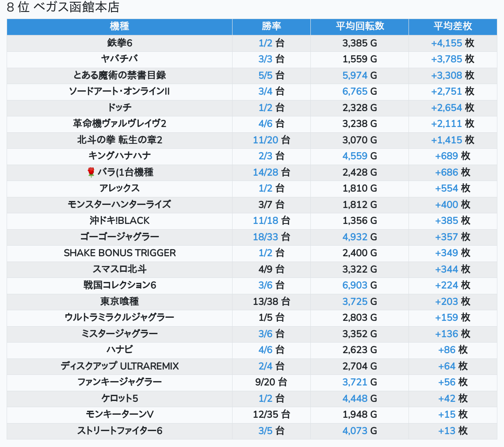Select the バラ(1台機種 row name

click(x=126, y=172)
